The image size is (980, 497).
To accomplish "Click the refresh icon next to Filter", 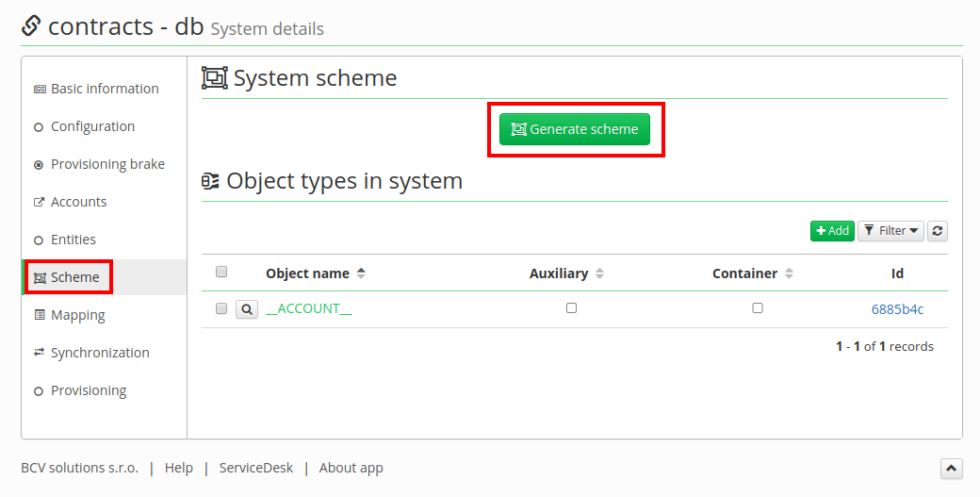I will tap(937, 231).
